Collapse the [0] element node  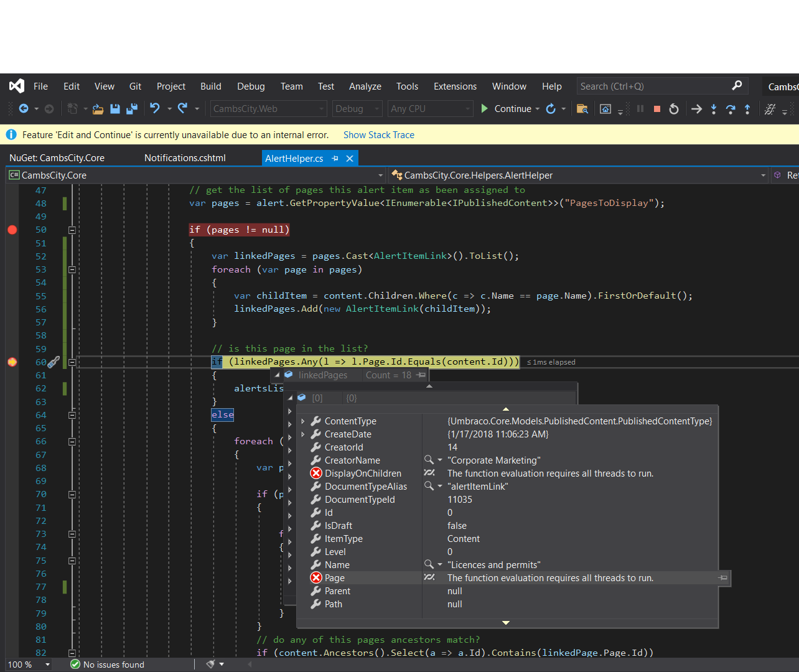[290, 398]
